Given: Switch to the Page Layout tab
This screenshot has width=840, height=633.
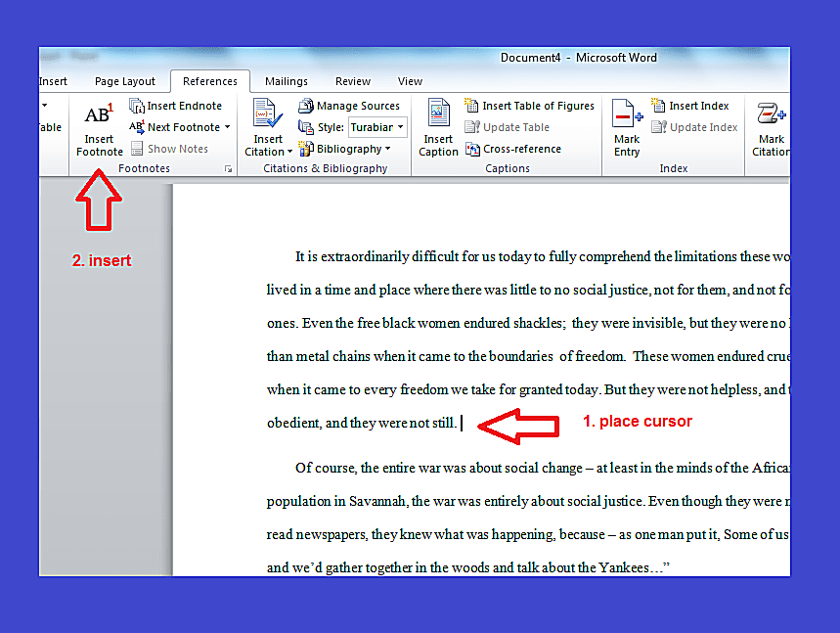Looking at the screenshot, I should click(x=125, y=81).
